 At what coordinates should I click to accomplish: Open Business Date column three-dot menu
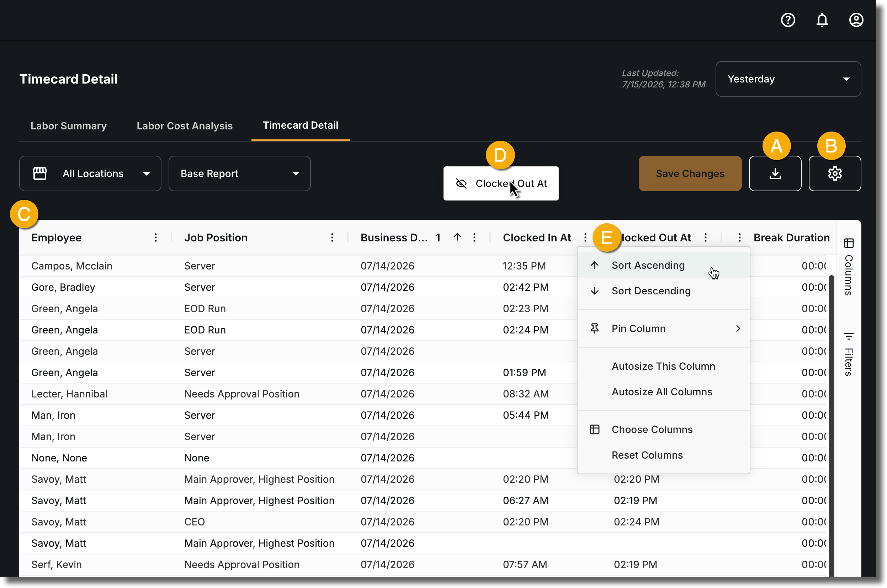474,237
